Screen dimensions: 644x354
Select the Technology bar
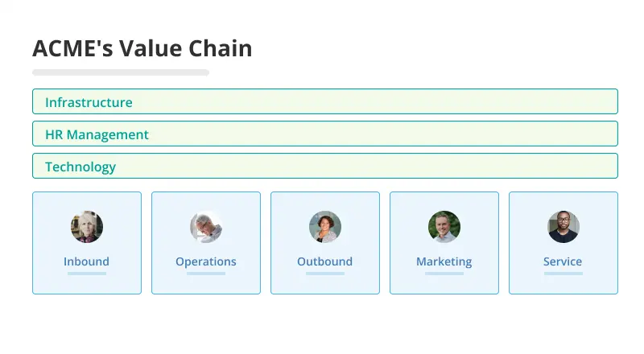325,166
